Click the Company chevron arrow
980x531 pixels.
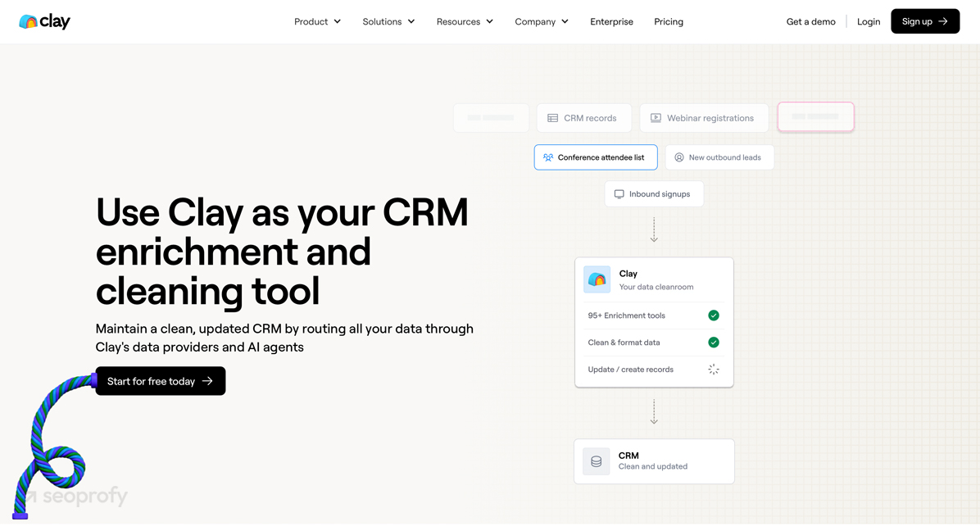click(x=565, y=21)
